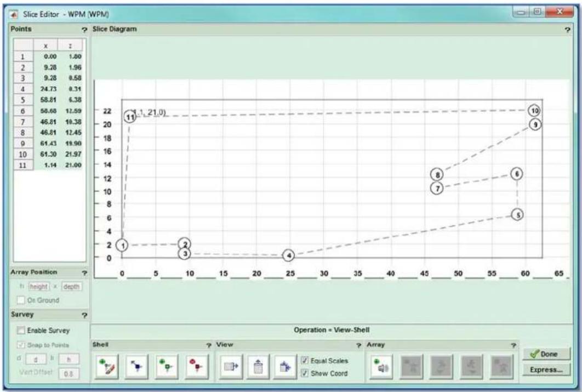Click the x value 24.73 in row 4

tap(49, 89)
